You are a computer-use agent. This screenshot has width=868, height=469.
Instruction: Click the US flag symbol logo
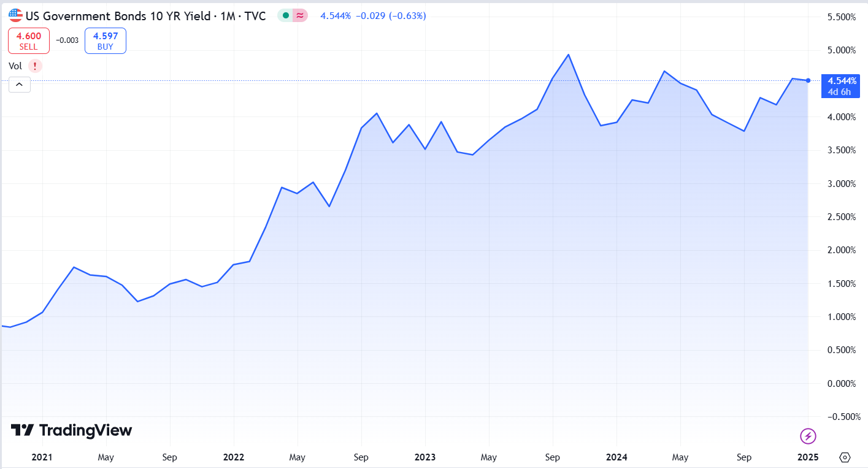click(15, 15)
